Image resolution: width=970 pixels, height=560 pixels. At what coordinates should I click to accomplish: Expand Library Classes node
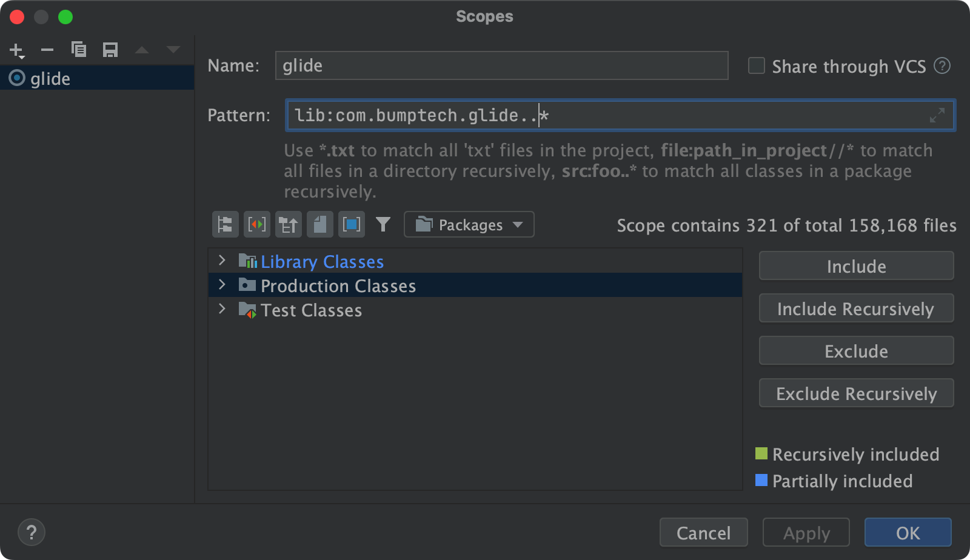[222, 261]
